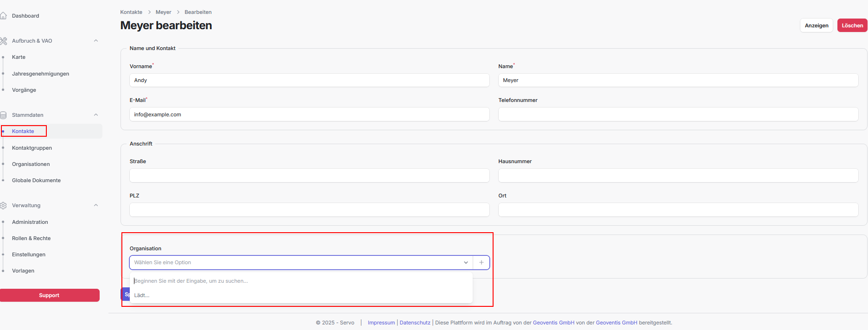Image resolution: width=868 pixels, height=330 pixels.
Task: Go to Organisationen menu item
Action: point(31,164)
